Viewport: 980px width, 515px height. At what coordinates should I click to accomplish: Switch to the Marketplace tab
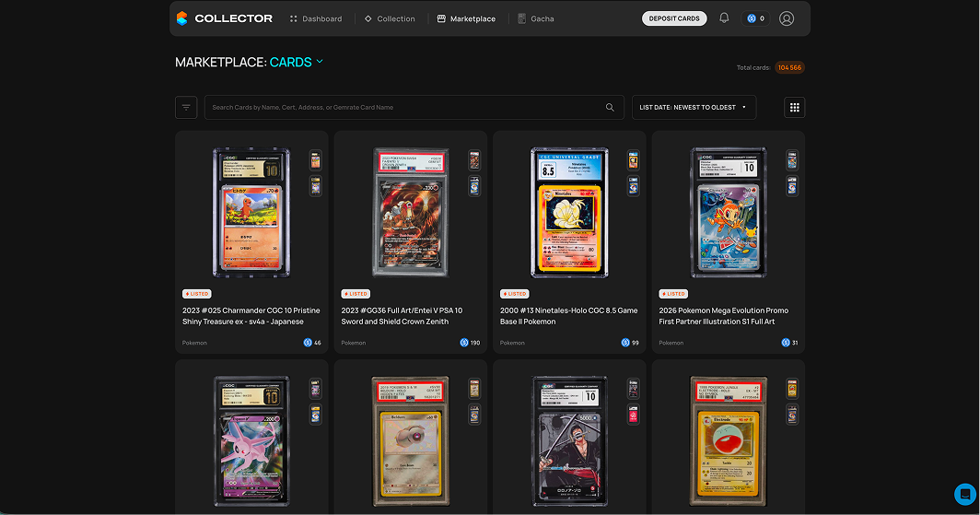466,18
